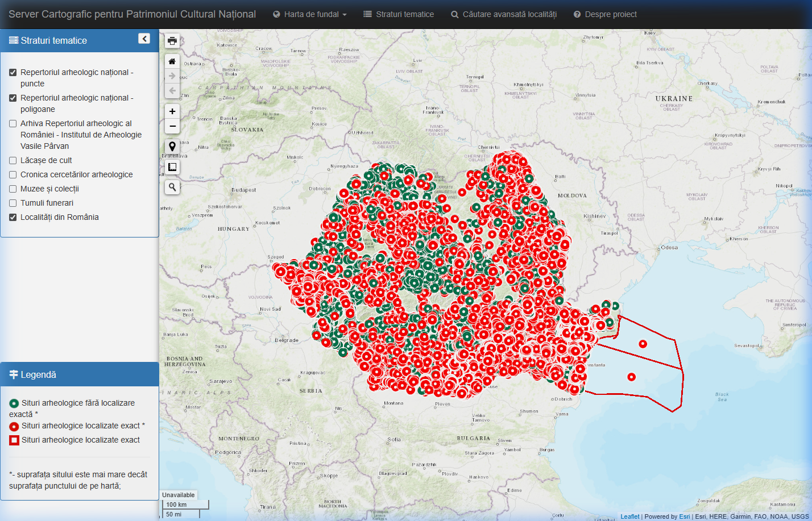Click the overview map toolbar icon
The width and height of the screenshot is (812, 521).
click(172, 166)
